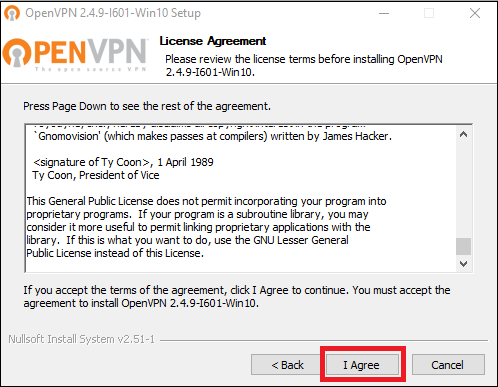Click the License Agreement heading
498x387 pixels.
(213, 41)
